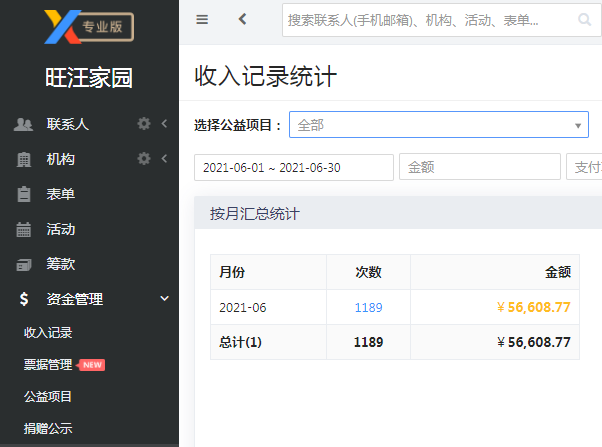Open 票据管理 menu item

[x=48, y=364]
